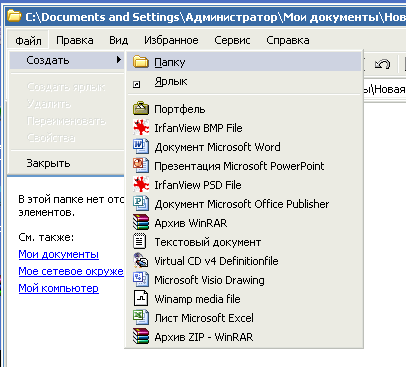Click the folder icon beside Папку

pos(141,62)
